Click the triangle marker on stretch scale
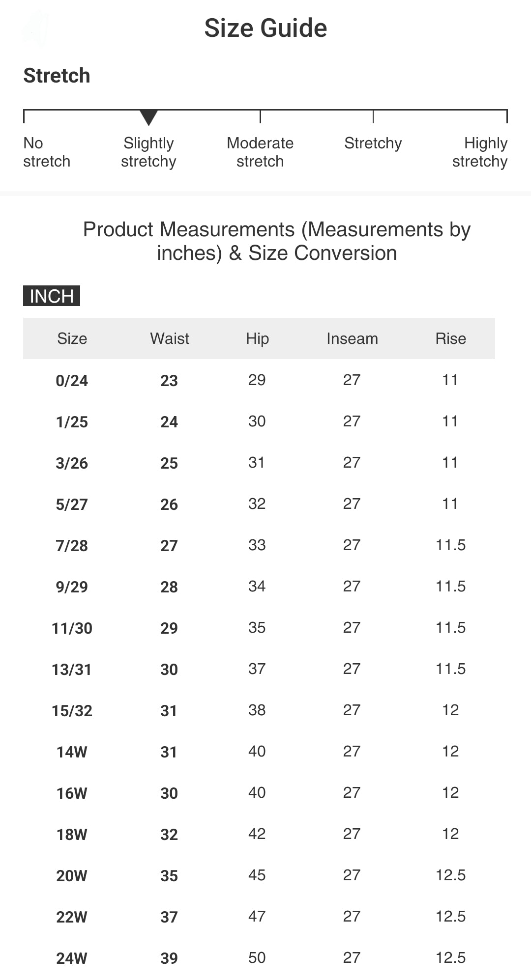 pyautogui.click(x=148, y=117)
